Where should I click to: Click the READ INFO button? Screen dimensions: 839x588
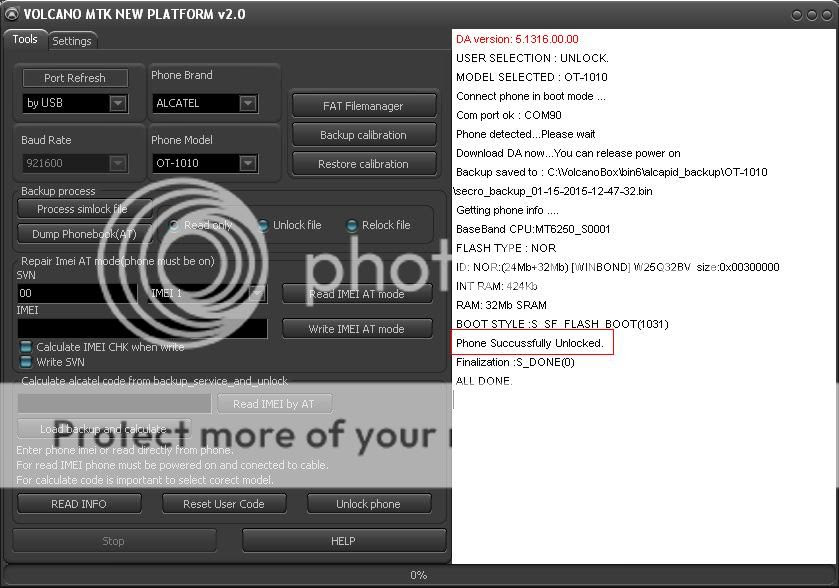coord(79,504)
